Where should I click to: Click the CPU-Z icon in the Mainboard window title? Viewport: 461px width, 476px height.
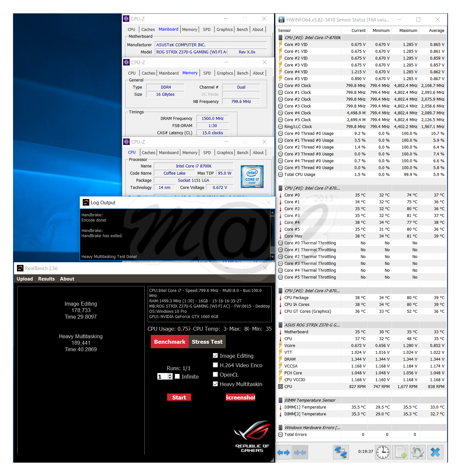click(x=126, y=19)
